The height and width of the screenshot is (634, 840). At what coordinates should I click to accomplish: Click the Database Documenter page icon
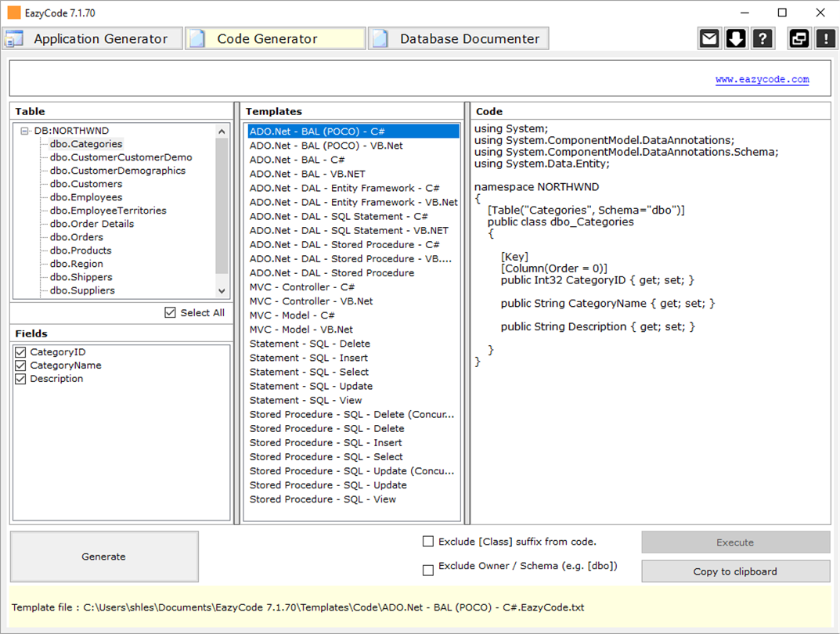click(x=380, y=38)
